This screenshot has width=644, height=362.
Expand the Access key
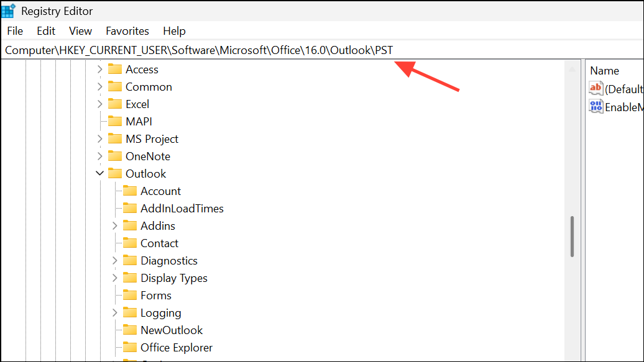pos(100,69)
